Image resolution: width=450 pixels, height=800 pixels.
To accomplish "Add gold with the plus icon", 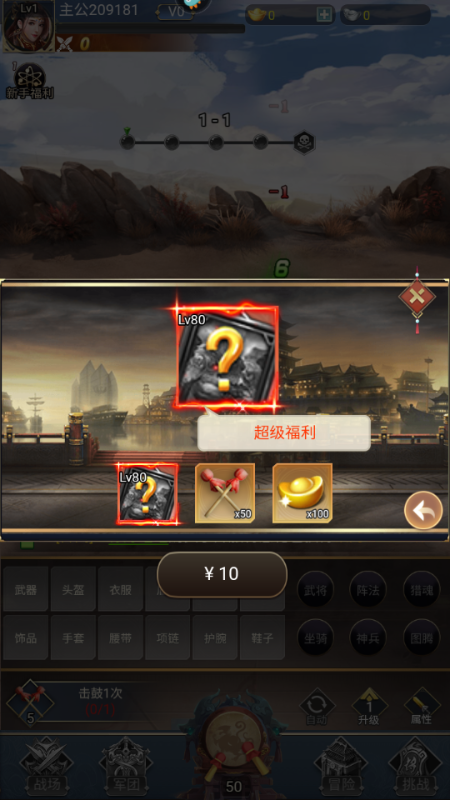I will pos(324,15).
